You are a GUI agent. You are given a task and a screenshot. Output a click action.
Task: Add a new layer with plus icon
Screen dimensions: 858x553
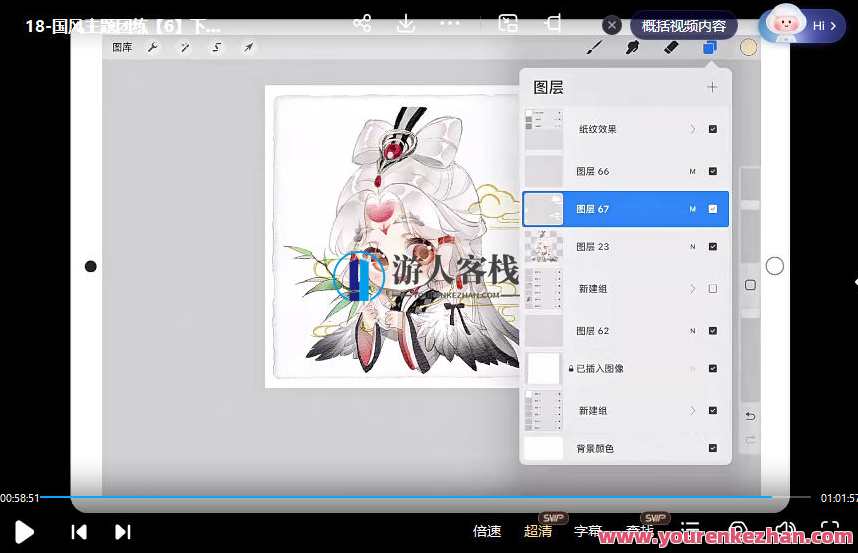(x=712, y=87)
